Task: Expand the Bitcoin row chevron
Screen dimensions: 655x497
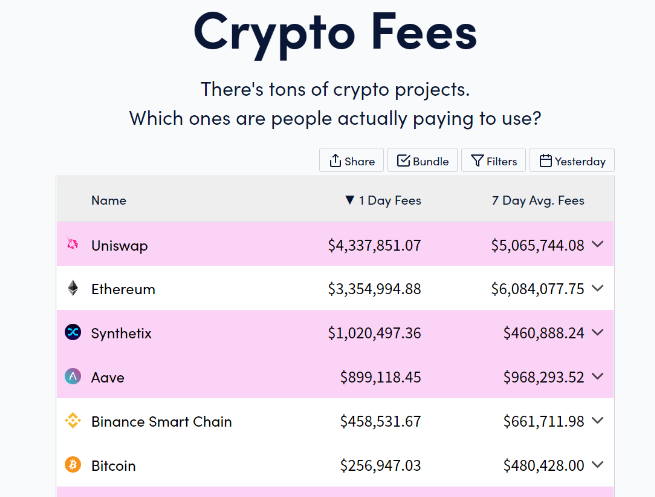Action: click(x=598, y=464)
